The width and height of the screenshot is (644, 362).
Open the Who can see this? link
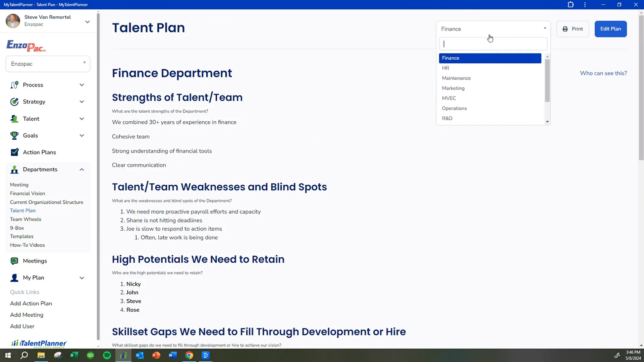(603, 73)
